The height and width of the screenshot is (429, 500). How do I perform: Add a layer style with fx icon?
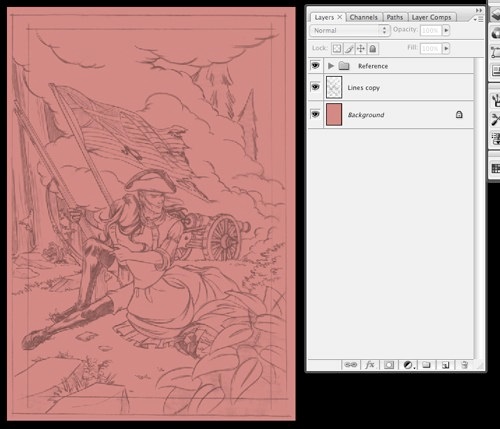(x=370, y=365)
